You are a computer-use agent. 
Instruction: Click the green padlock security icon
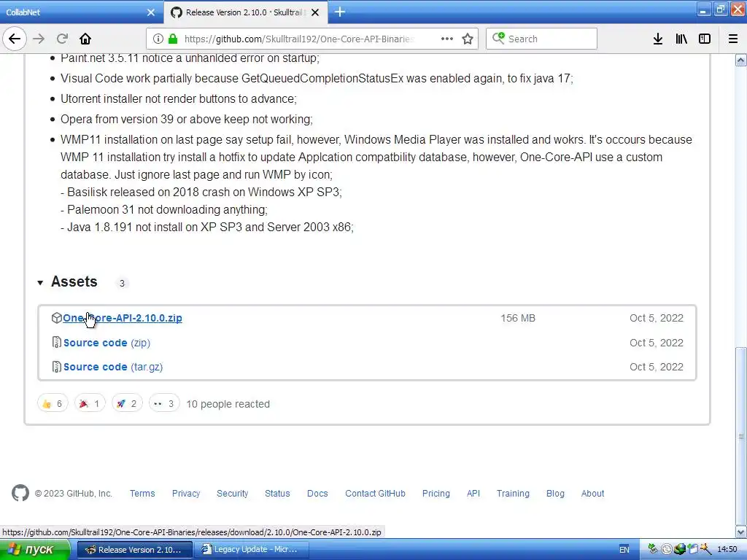173,39
